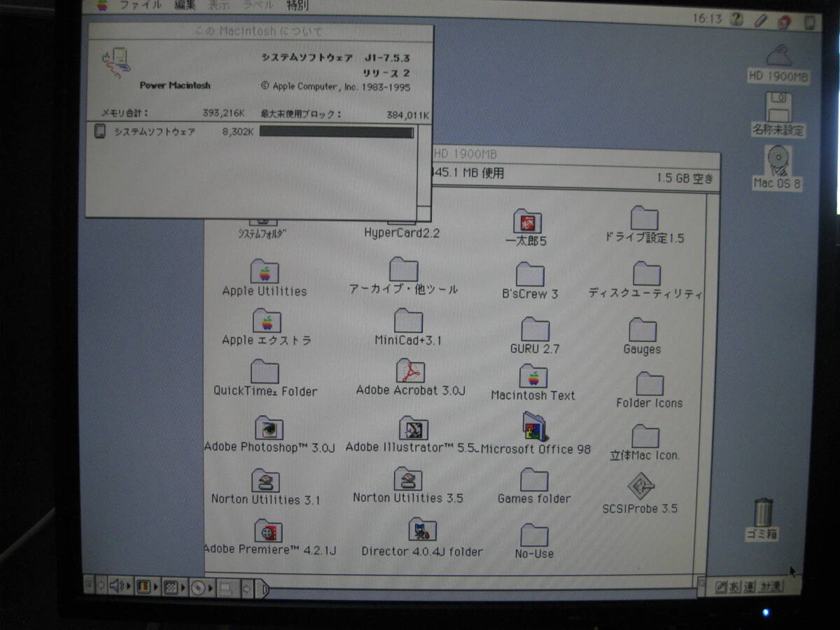
Task: Open the 一太郎5 folder icon
Action: click(x=527, y=222)
